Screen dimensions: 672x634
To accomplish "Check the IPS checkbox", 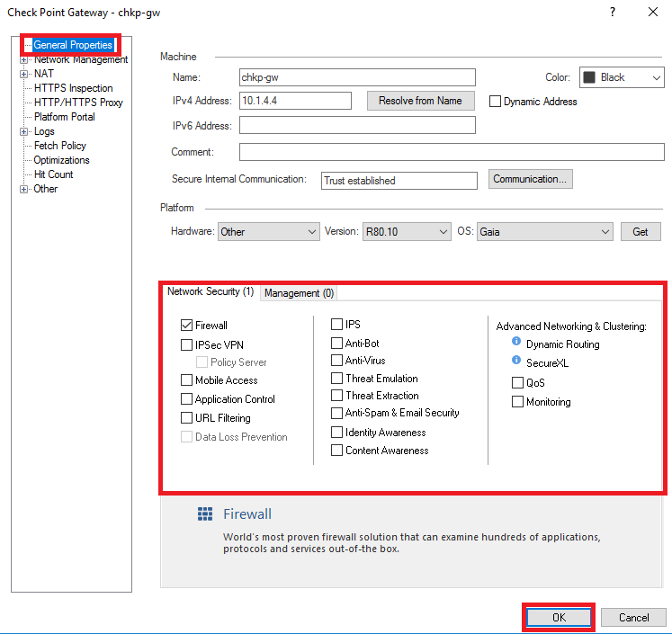I will click(x=336, y=325).
